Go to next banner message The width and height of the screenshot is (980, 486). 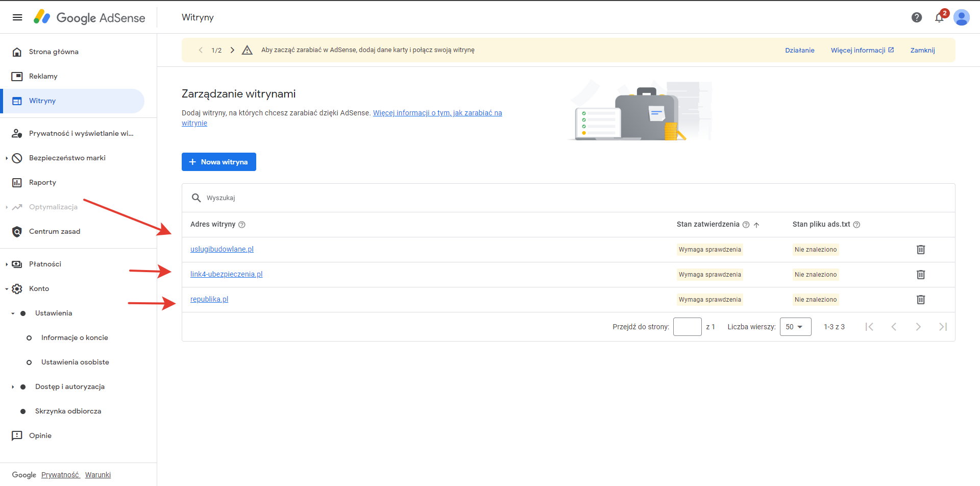pos(232,50)
